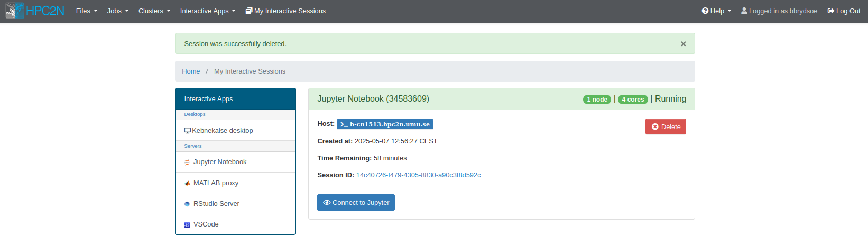The height and width of the screenshot is (244, 868).
Task: Log Out of the portal
Action: pyautogui.click(x=844, y=11)
